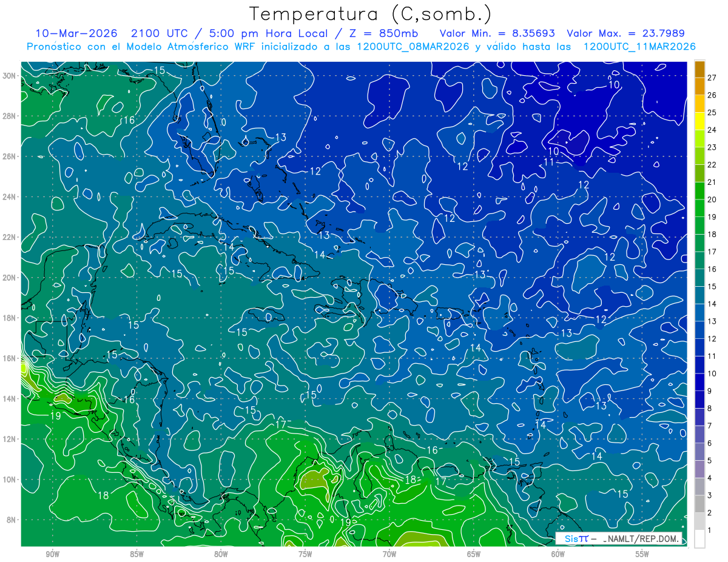Click "Valor Max. = 23.7989"
Viewport: 728px width, 562px height.
[x=626, y=33]
